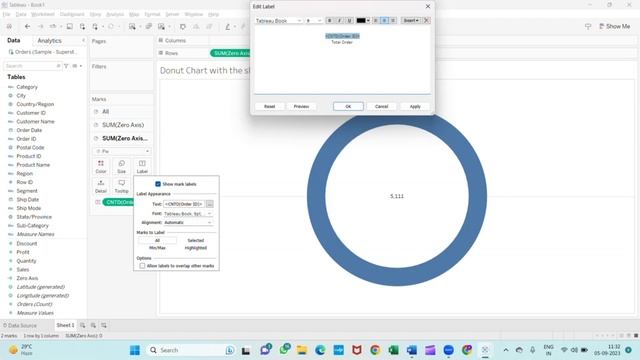Click the Size card in Marks
The width and height of the screenshot is (640, 360).
coord(121,167)
